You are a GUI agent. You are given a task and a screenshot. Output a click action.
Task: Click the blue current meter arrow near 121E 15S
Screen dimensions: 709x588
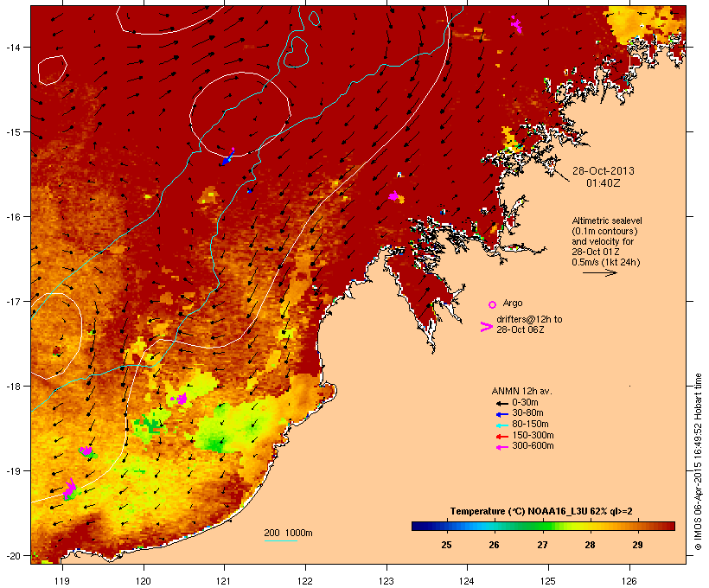[x=227, y=158]
